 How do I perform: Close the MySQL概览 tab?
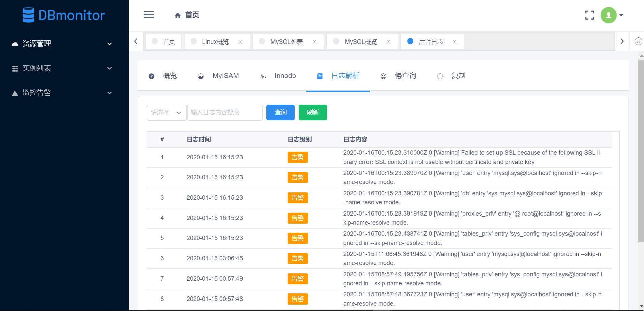pyautogui.click(x=388, y=42)
